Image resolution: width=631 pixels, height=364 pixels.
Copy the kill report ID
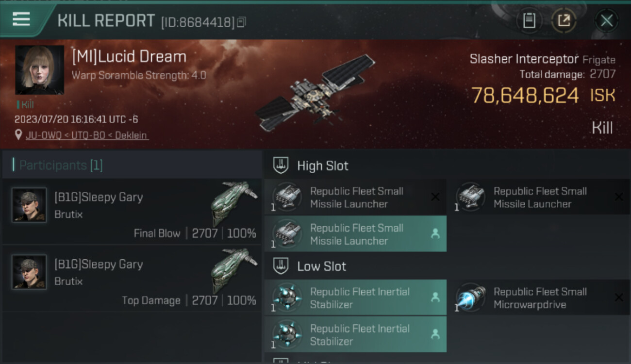pyautogui.click(x=241, y=22)
